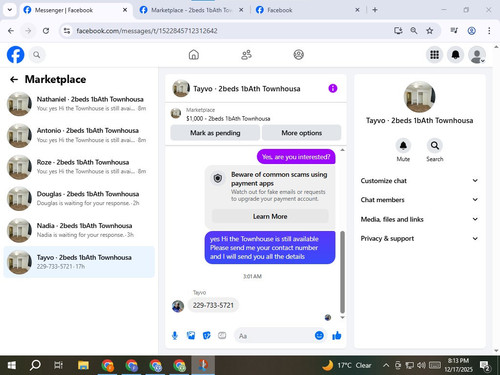The width and height of the screenshot is (500, 375).
Task: Expand the Customize chat section
Action: pos(419,181)
